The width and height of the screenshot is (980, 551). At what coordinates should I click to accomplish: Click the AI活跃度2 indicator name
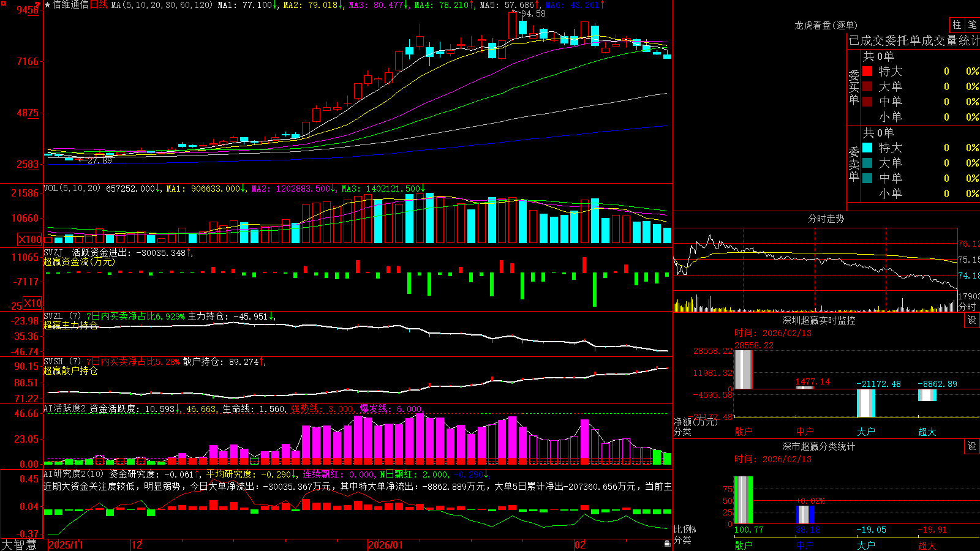[65, 408]
